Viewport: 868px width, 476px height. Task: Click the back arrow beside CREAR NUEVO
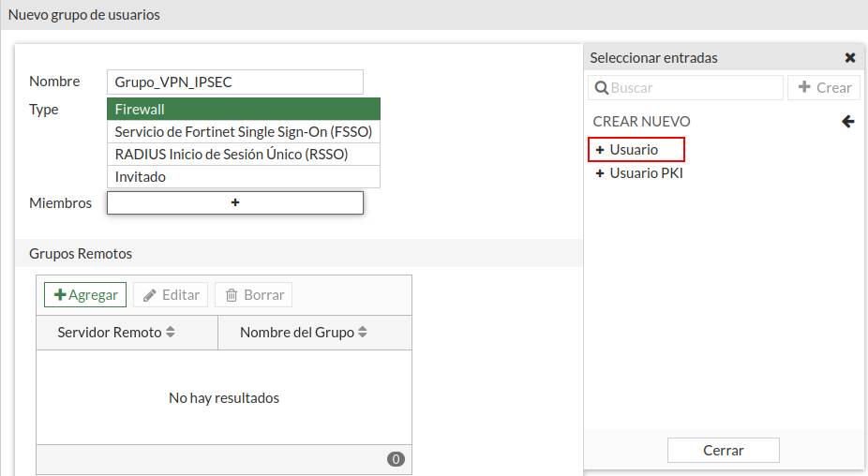click(x=847, y=122)
